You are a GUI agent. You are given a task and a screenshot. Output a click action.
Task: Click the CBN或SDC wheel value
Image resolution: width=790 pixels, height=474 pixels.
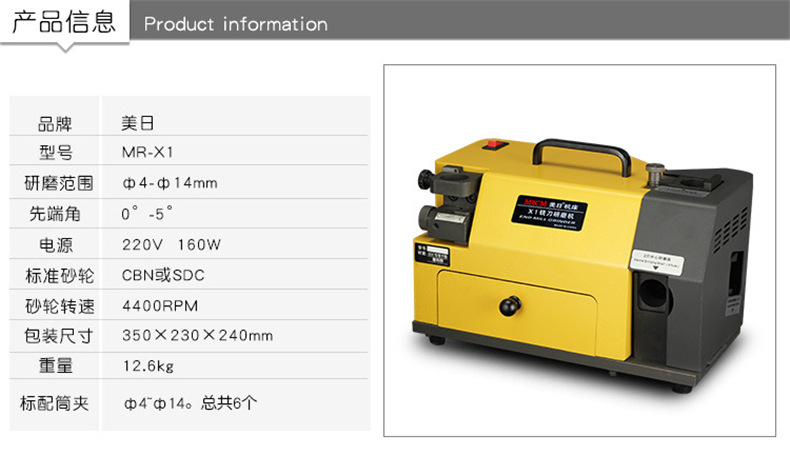(163, 275)
